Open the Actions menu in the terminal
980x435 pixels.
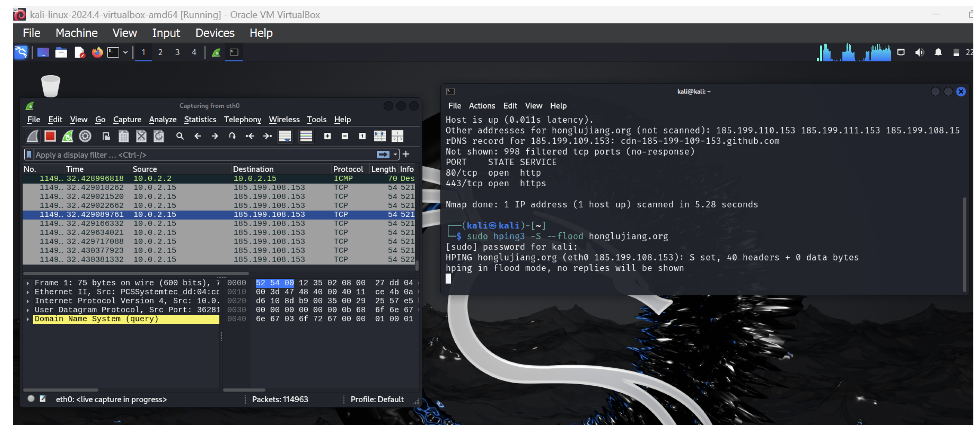[481, 106]
